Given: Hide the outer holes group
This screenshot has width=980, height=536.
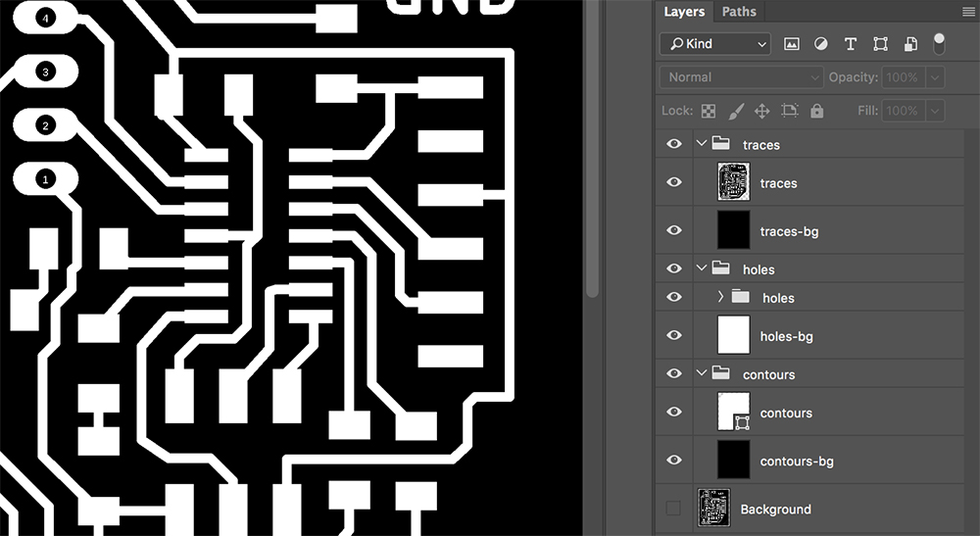Looking at the screenshot, I should point(674,268).
